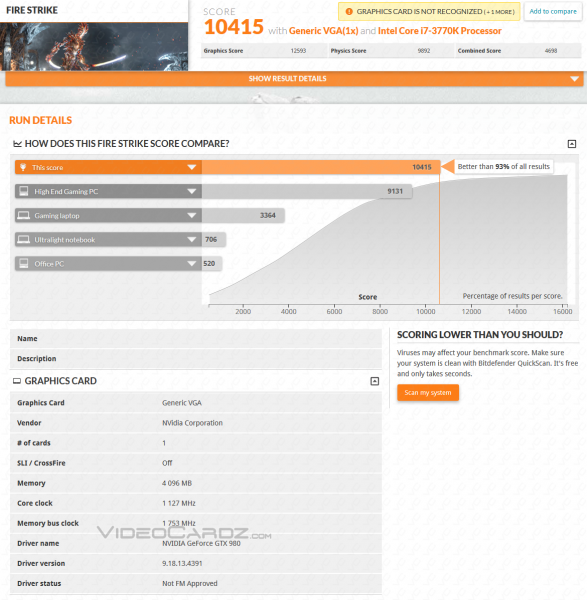The image size is (587, 600).
Task: Click the Office PC score 520
Action: (209, 264)
